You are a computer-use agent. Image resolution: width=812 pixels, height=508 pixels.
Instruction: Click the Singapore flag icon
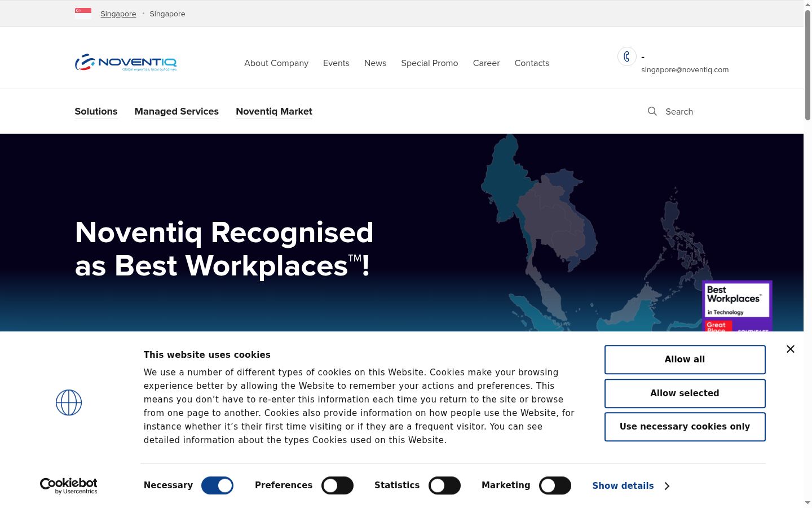[83, 13]
